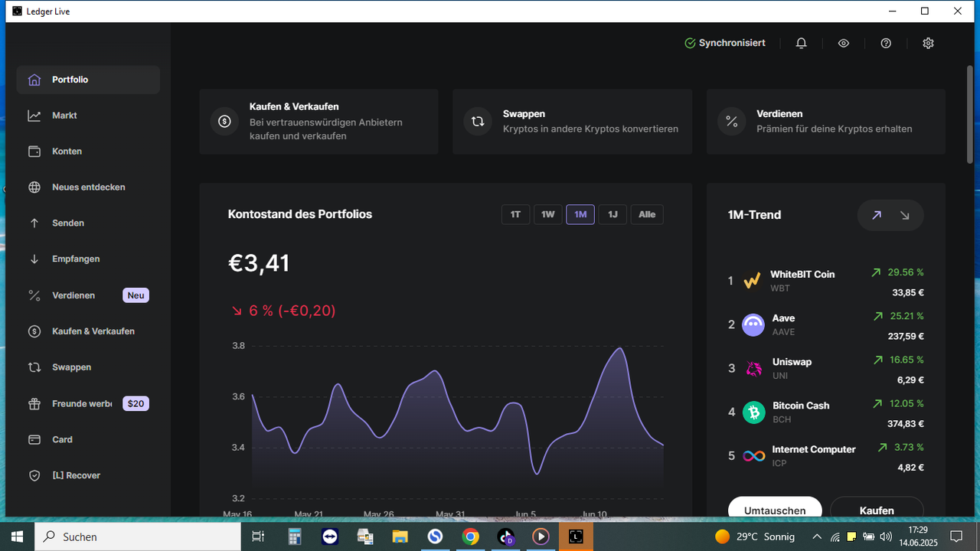Open File Explorer from taskbar

coord(400,536)
